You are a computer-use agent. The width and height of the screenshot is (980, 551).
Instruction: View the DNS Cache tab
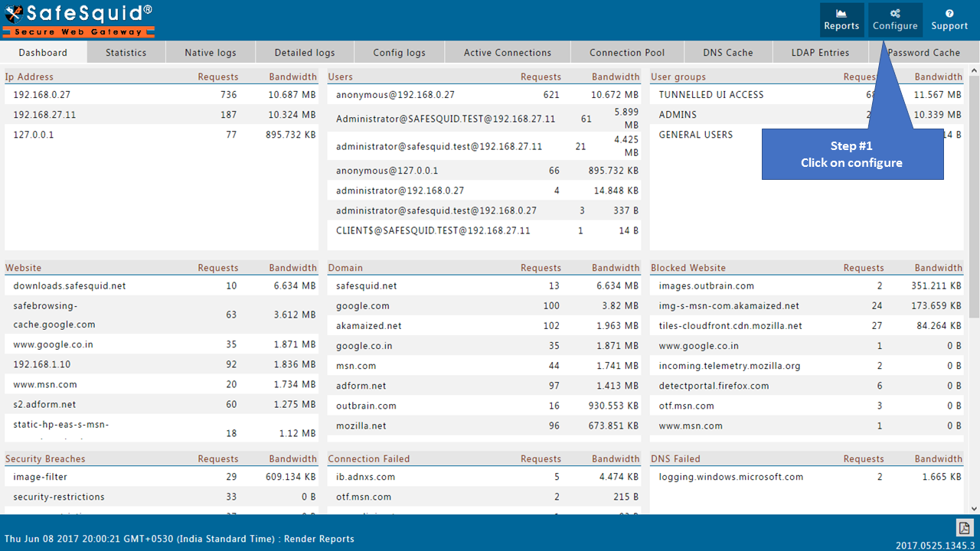(x=728, y=52)
